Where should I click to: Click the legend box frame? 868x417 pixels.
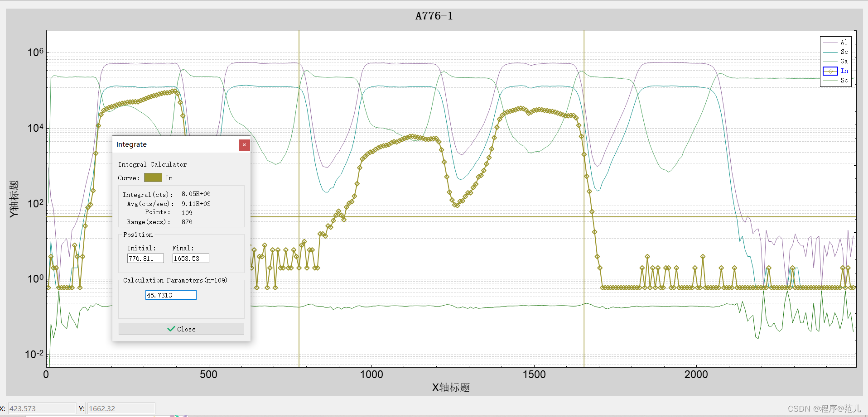point(836,37)
